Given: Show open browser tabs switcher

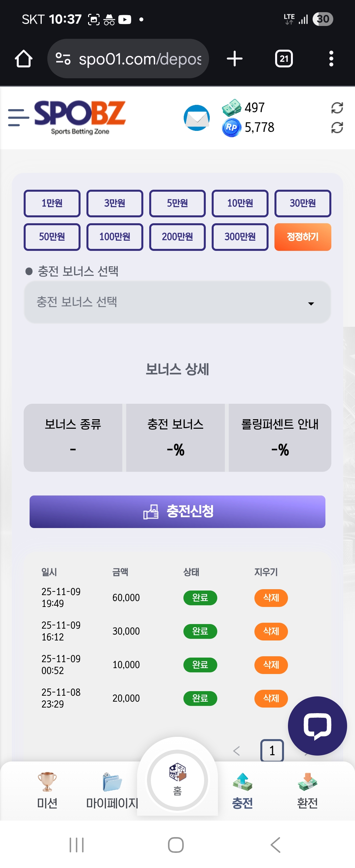Looking at the screenshot, I should tap(284, 59).
